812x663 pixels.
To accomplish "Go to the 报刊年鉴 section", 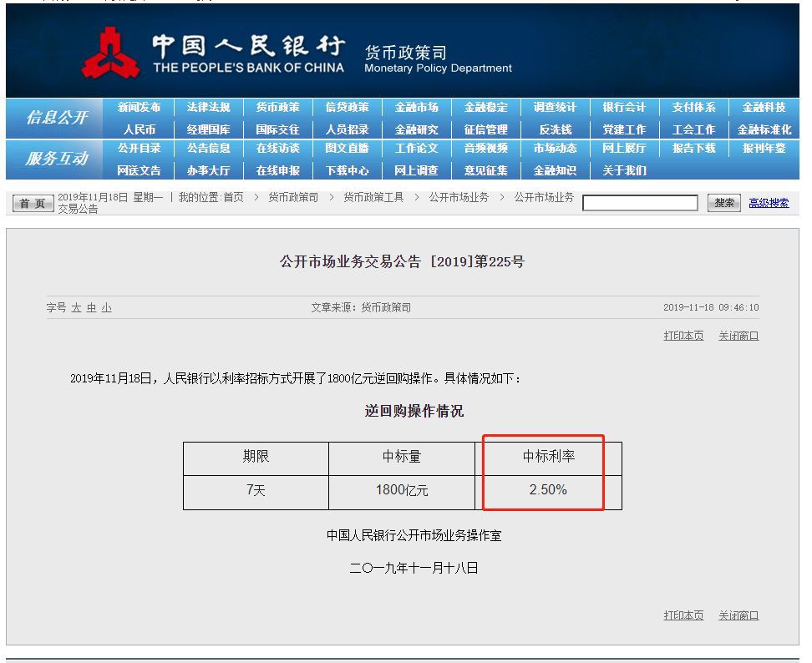I will [764, 149].
